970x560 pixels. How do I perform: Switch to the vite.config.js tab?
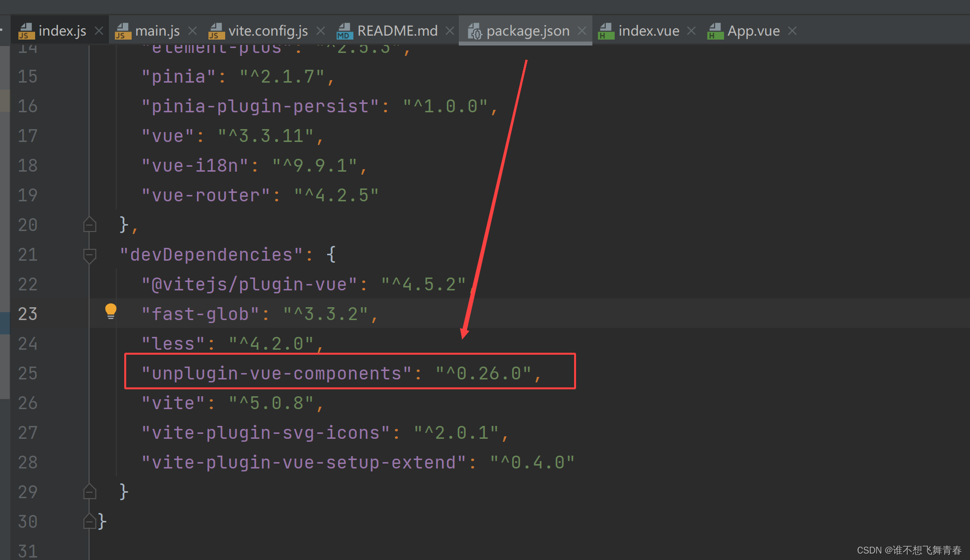268,31
